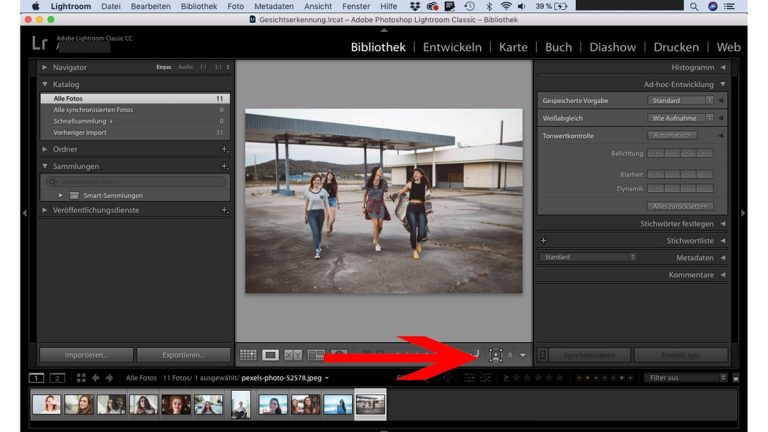The width and height of the screenshot is (768, 432).
Task: Activate the face recognition people view icon
Action: (x=497, y=354)
